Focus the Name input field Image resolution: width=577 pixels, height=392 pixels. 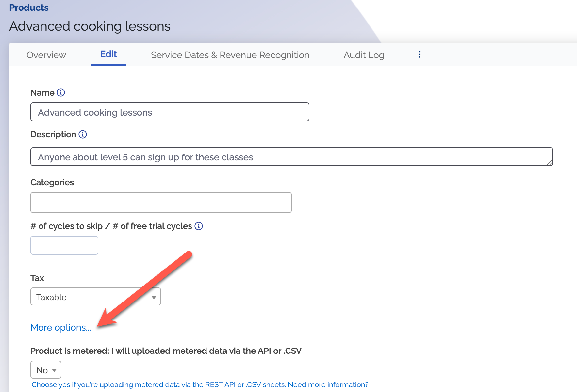point(170,112)
